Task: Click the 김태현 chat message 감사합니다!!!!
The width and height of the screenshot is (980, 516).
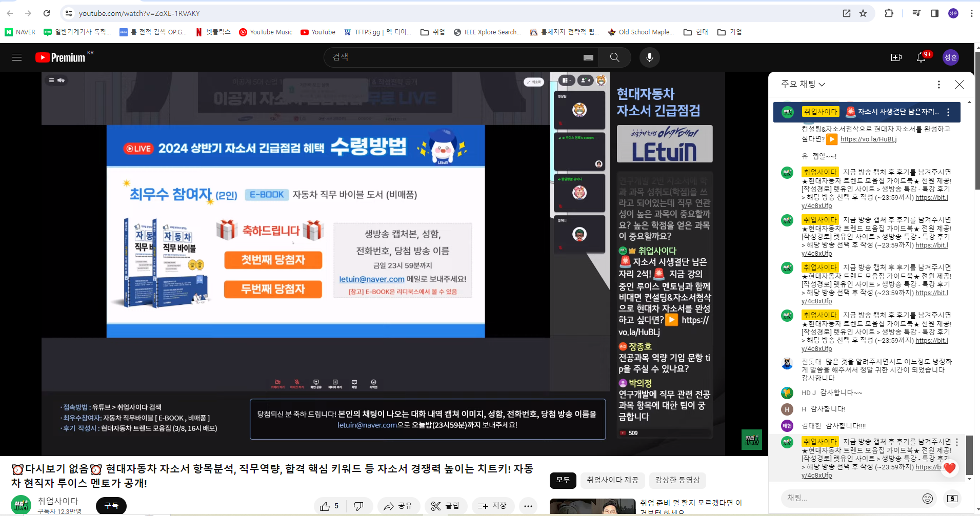Action: click(845, 426)
